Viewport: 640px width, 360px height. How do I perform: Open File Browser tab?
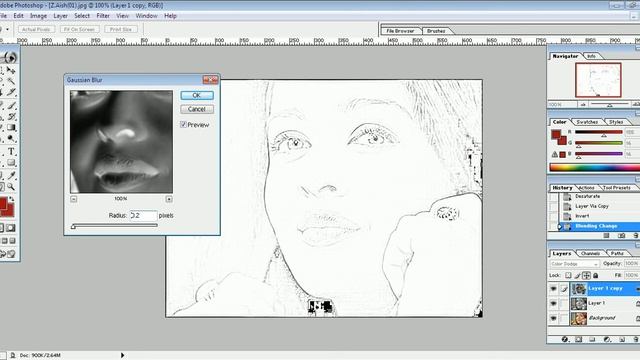point(400,31)
